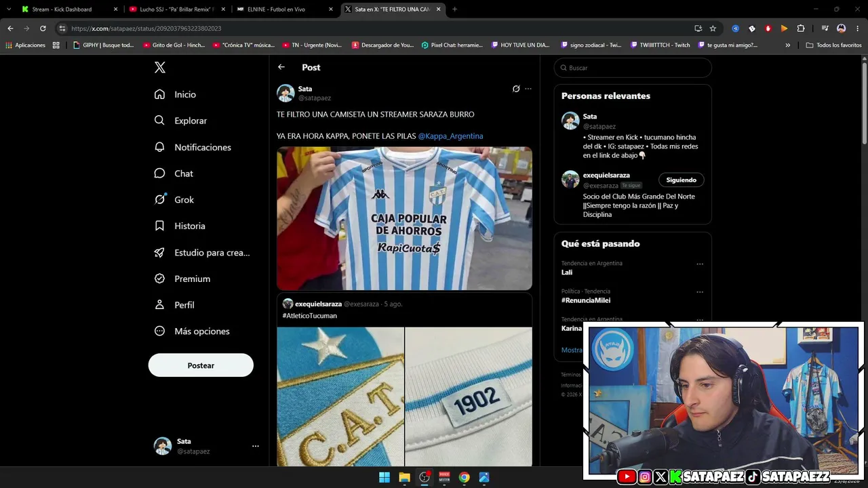Open the Historia bookmark icon
Image resolution: width=868 pixels, height=488 pixels.
(x=159, y=226)
